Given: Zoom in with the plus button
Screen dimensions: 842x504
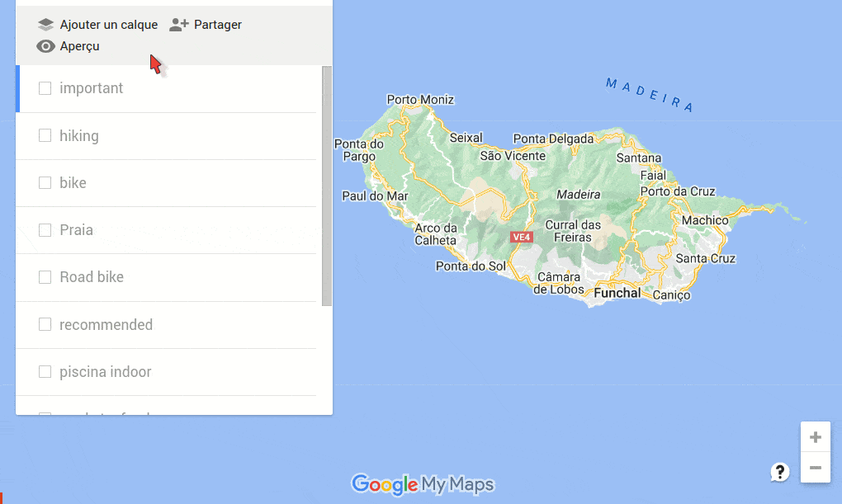Looking at the screenshot, I should tap(815, 437).
